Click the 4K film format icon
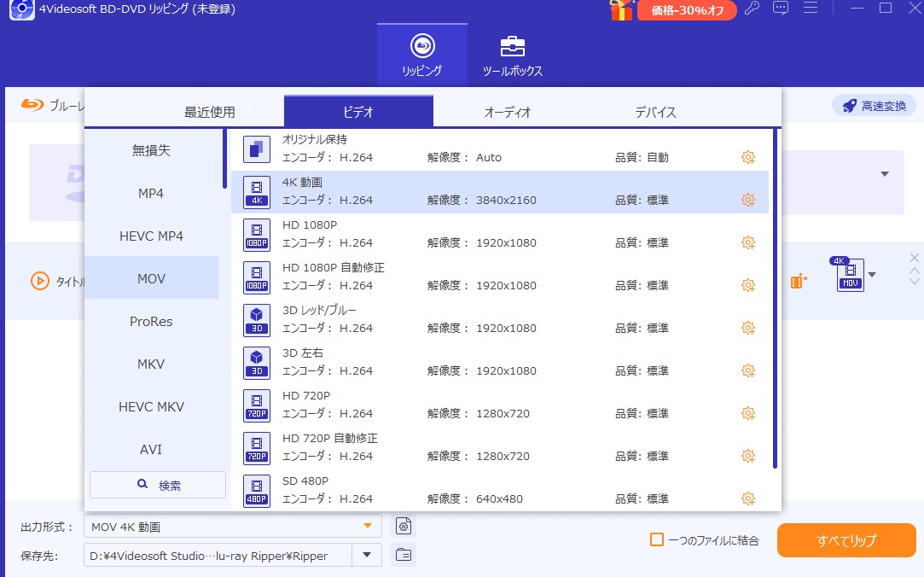This screenshot has width=924, height=577. (257, 192)
